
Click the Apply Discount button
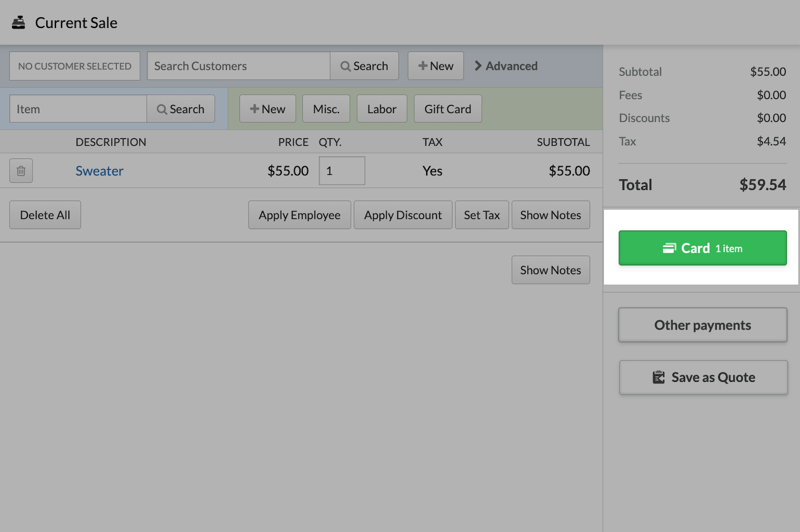click(x=403, y=215)
